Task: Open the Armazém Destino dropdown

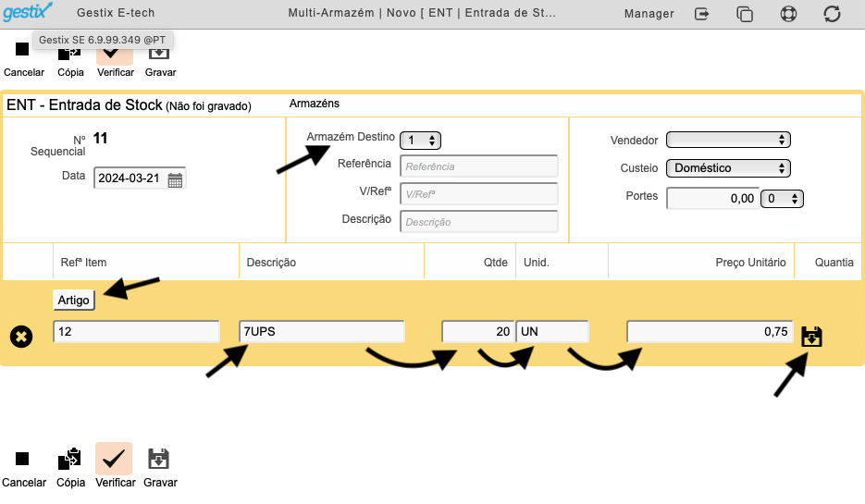Action: pyautogui.click(x=420, y=141)
